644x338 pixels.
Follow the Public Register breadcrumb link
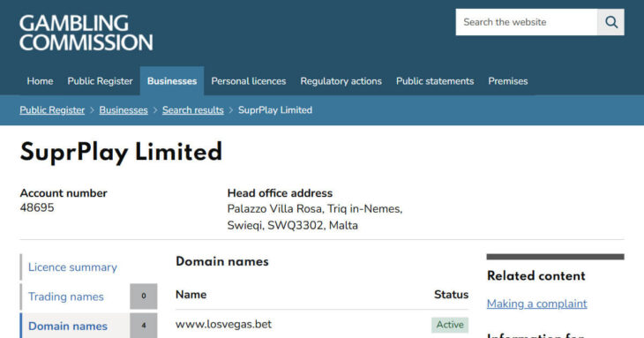tap(52, 110)
